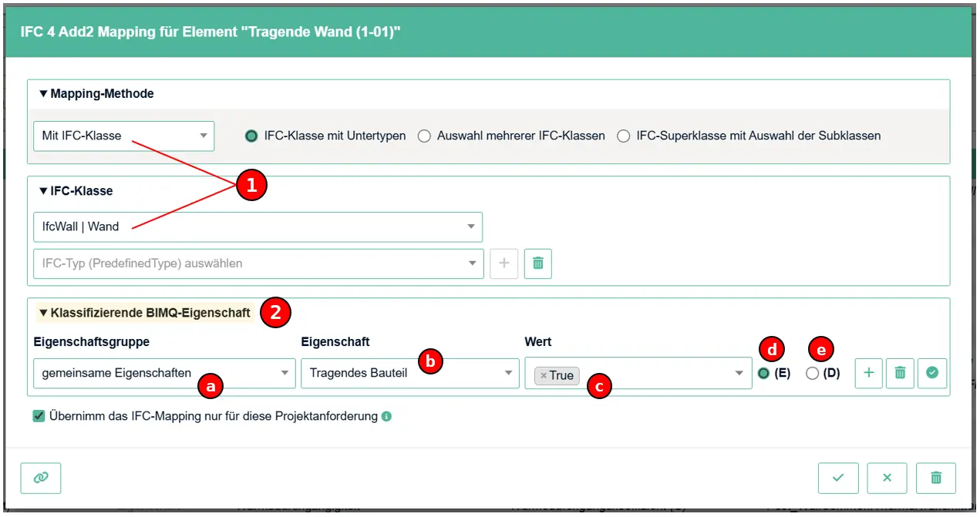This screenshot has width=980, height=517.
Task: Delete the mapping using the bottom trash icon
Action: pyautogui.click(x=936, y=478)
